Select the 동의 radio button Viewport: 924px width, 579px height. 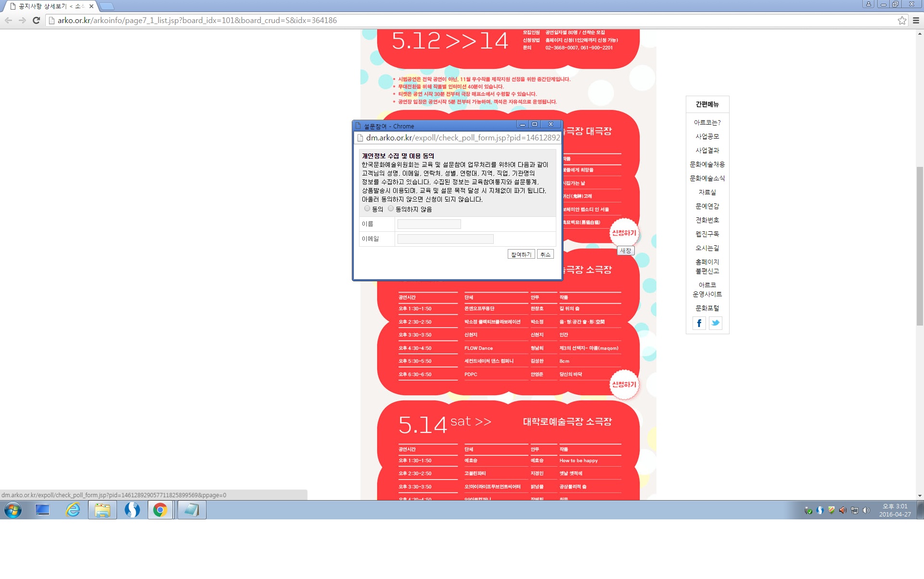tap(367, 209)
